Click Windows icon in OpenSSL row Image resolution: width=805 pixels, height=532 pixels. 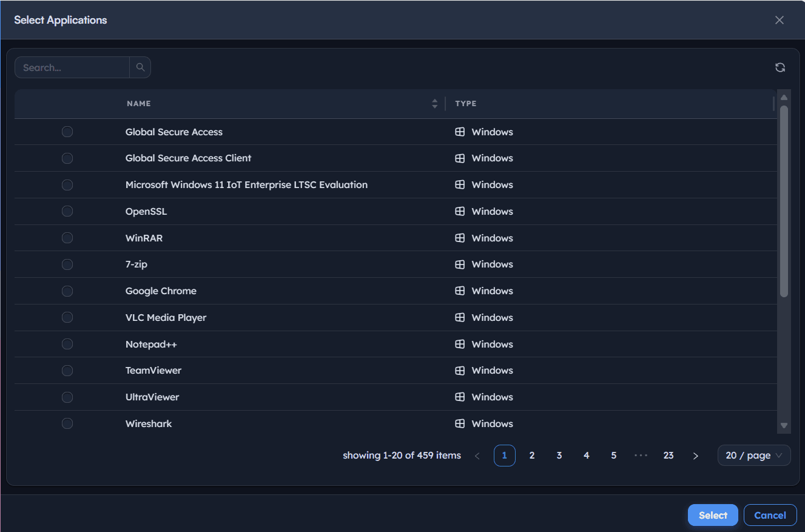point(460,211)
